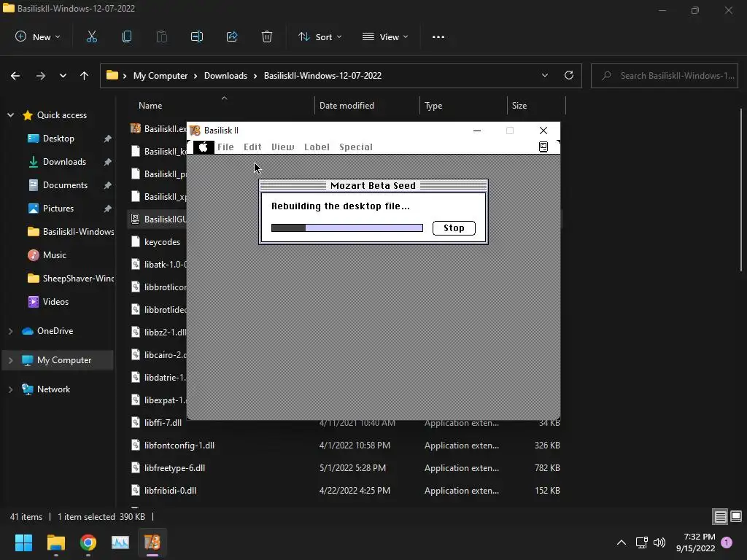Click the Mozart Beta Seed title bar
This screenshot has width=747, height=560.
(373, 186)
